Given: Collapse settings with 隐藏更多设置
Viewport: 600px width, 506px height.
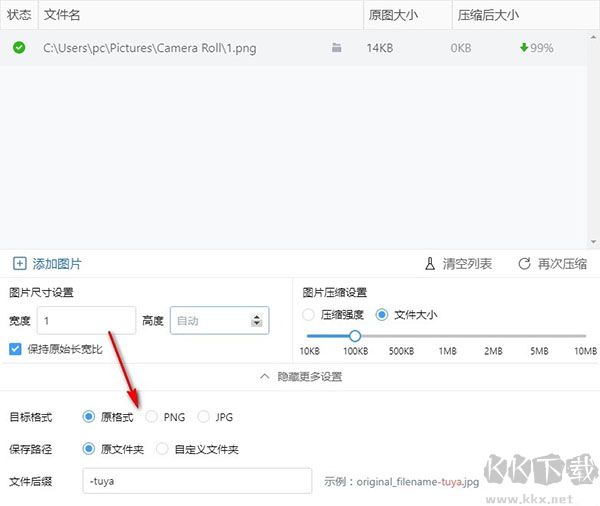Looking at the screenshot, I should coord(301,377).
